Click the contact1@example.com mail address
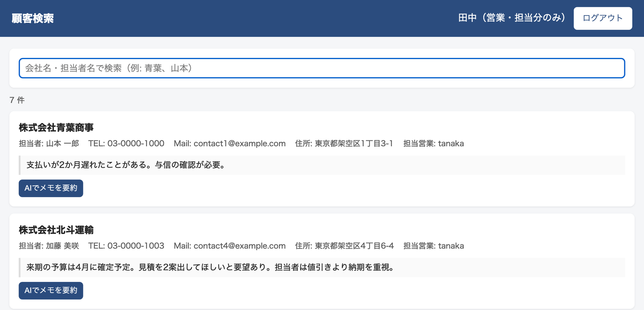644x310 pixels. (239, 144)
